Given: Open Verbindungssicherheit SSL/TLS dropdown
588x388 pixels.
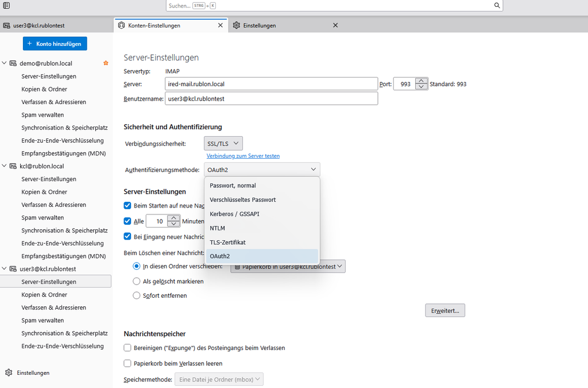Looking at the screenshot, I should [x=223, y=143].
